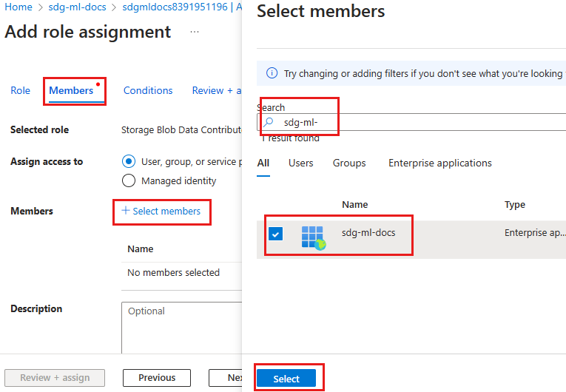Click the Description optional text box
This screenshot has height=392, width=566.
click(181, 325)
